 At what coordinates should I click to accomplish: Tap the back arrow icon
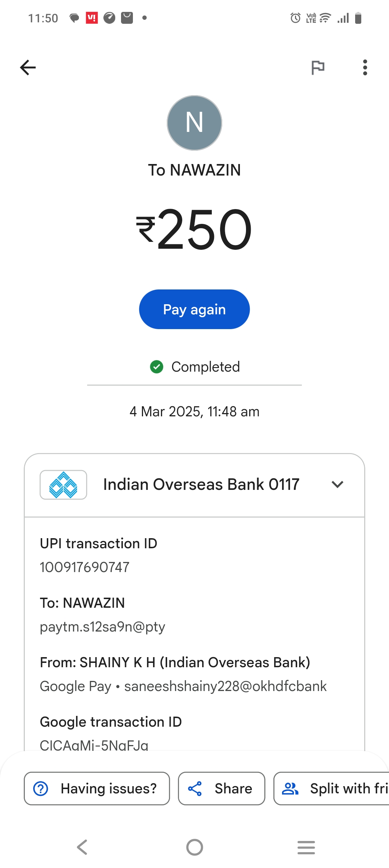coord(28,67)
